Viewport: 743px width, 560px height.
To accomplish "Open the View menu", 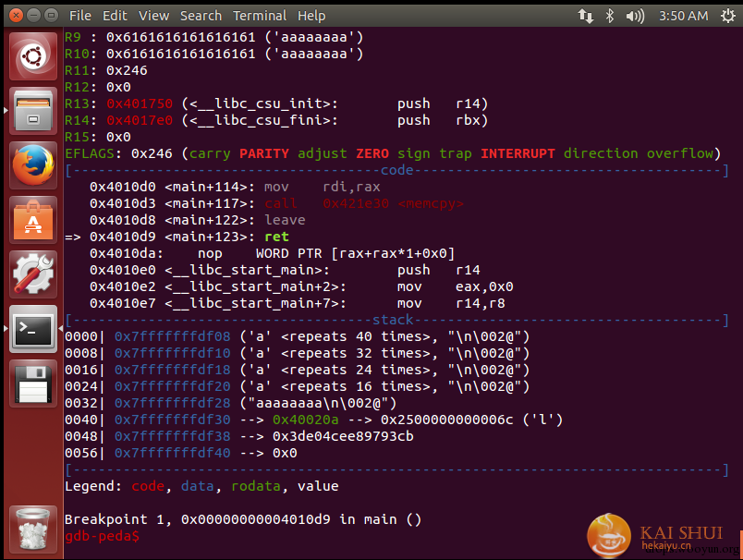I will pyautogui.click(x=153, y=16).
